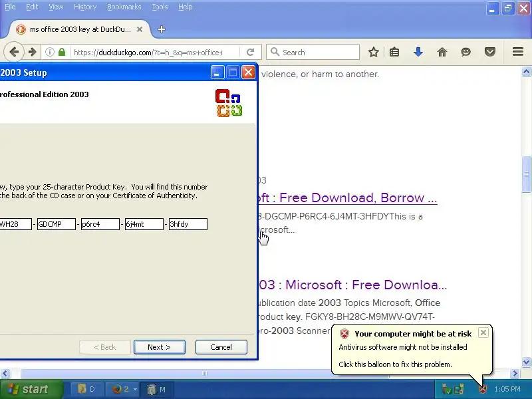
Task: Open the Tools menu
Action: click(160, 7)
